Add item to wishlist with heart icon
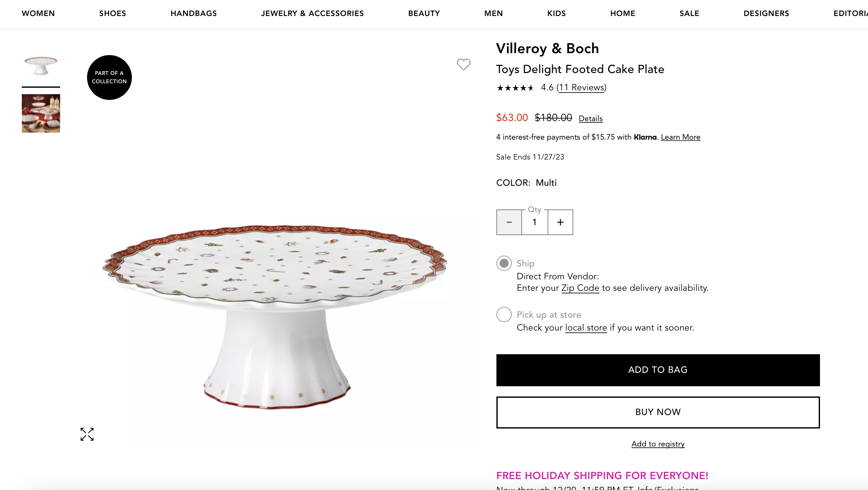This screenshot has width=868, height=490. coord(463,64)
